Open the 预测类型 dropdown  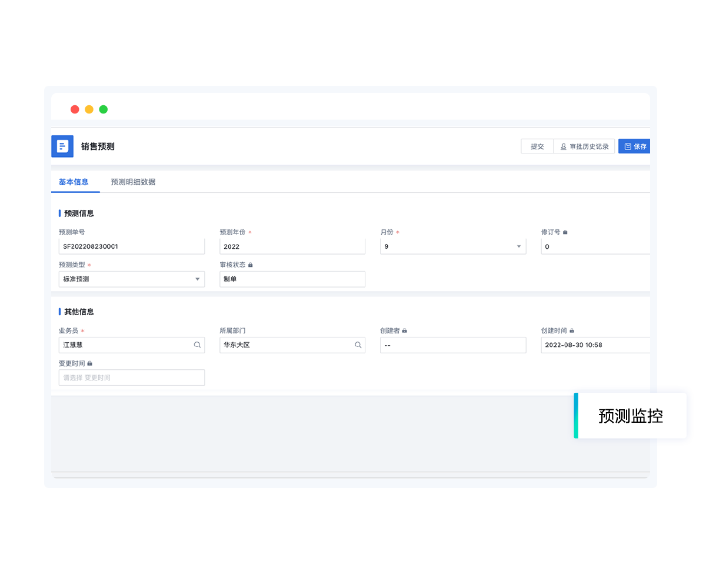[198, 279]
